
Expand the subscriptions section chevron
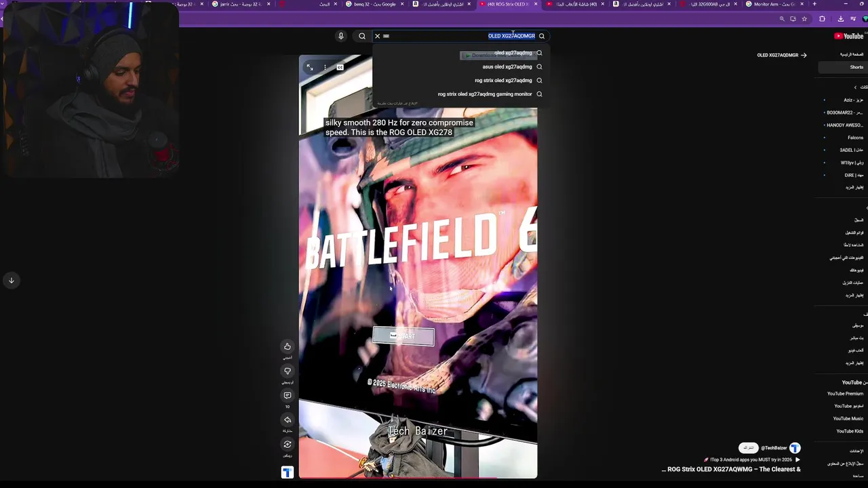pyautogui.click(x=855, y=87)
